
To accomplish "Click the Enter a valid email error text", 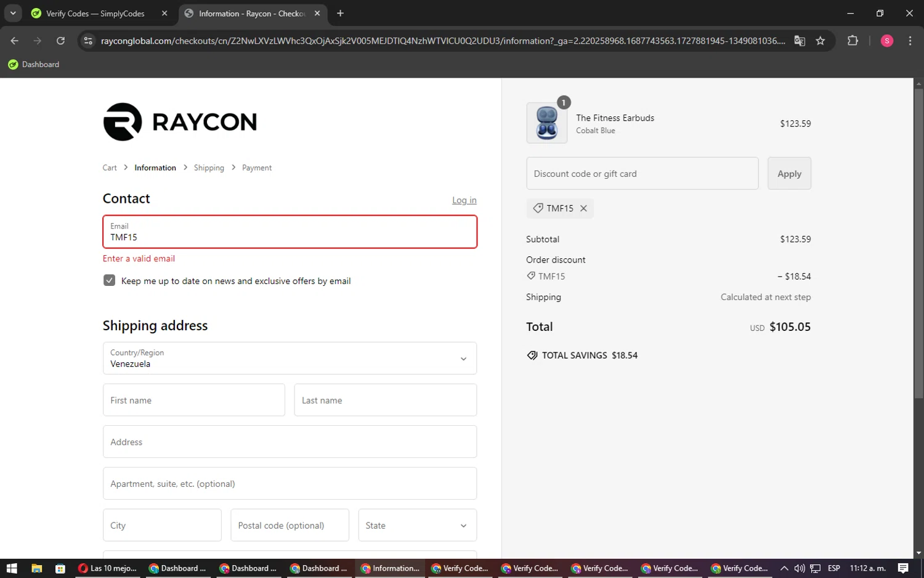I will pyautogui.click(x=139, y=258).
